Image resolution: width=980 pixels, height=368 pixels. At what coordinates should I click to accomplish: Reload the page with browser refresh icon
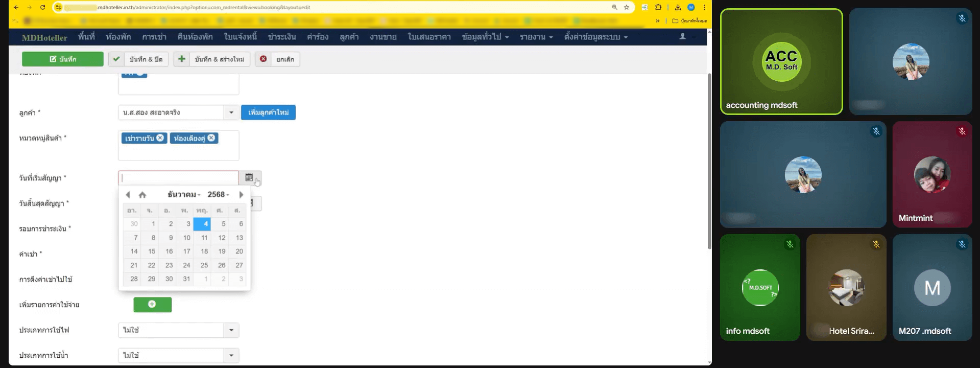click(42, 7)
